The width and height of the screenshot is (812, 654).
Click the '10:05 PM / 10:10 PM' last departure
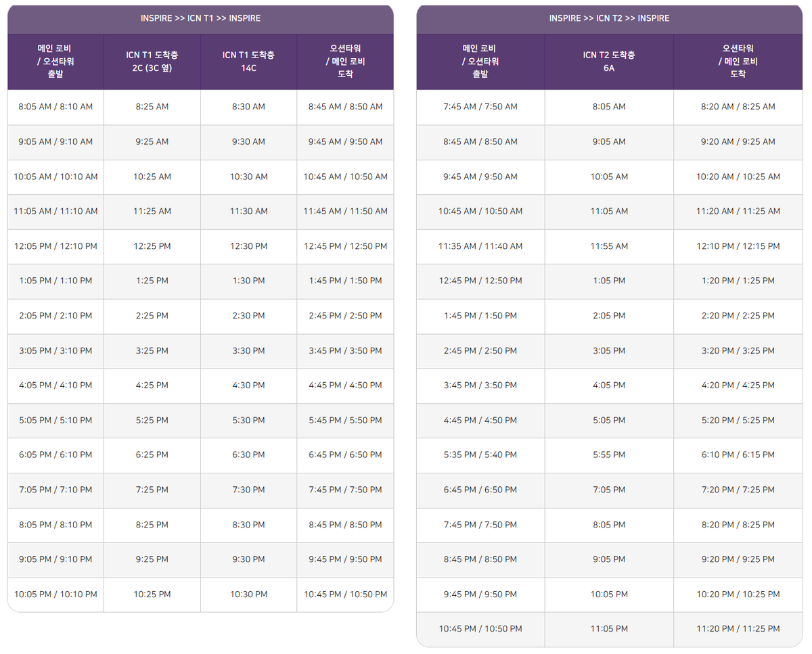pos(55,594)
